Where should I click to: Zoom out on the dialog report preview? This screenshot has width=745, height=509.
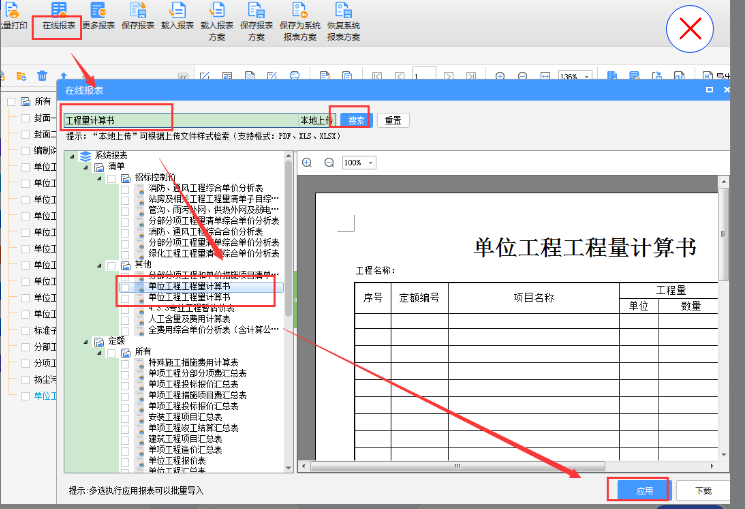point(329,163)
